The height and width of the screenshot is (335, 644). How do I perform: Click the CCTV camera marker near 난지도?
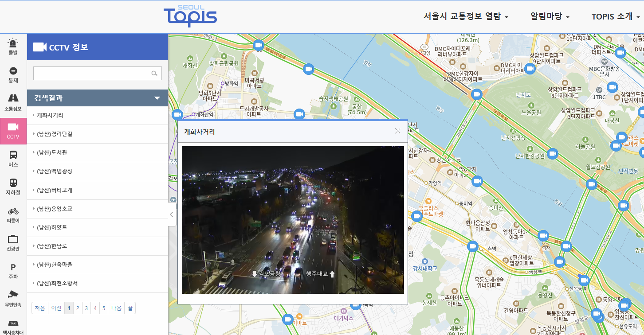(x=477, y=94)
